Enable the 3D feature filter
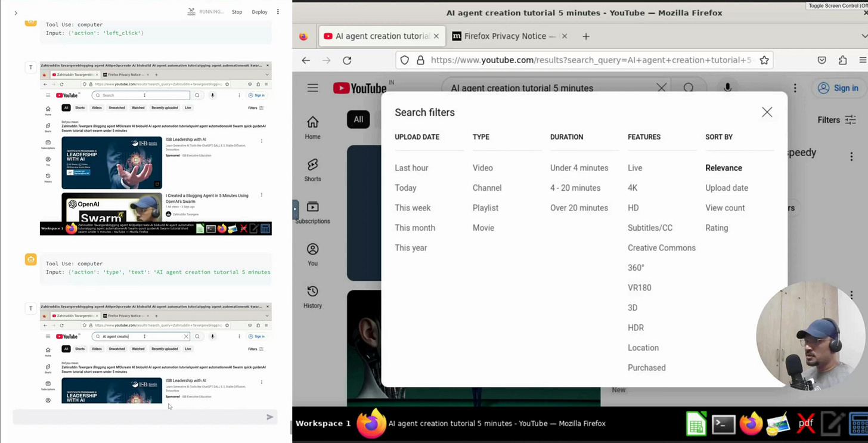 click(633, 308)
